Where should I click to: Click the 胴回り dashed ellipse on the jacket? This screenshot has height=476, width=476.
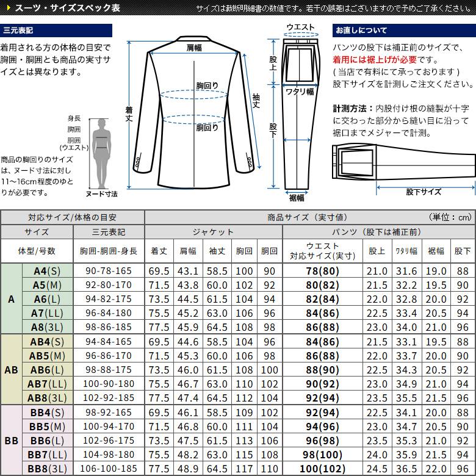[x=194, y=119]
